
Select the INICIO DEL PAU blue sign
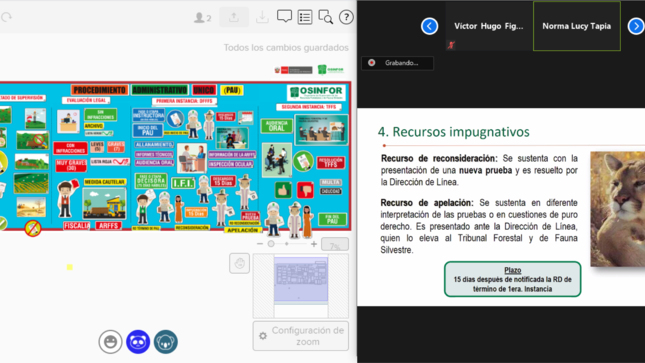tap(147, 130)
